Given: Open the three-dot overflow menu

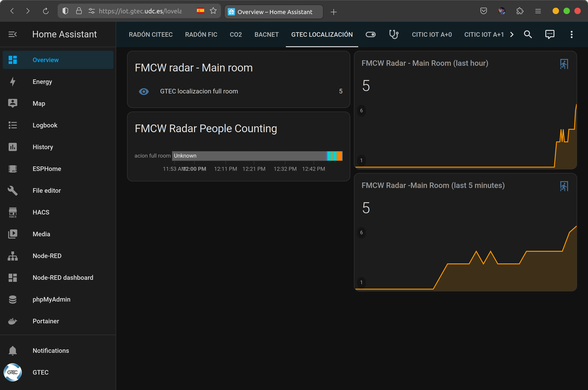Looking at the screenshot, I should 571,34.
